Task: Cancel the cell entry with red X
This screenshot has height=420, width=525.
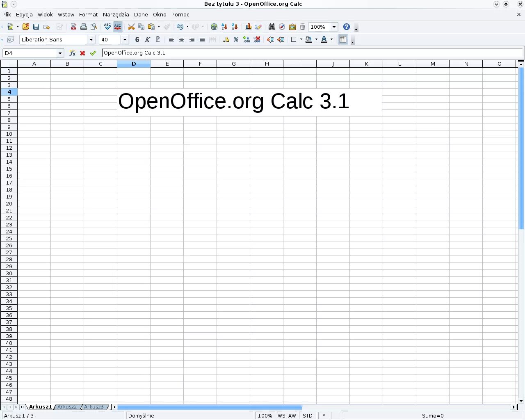Action: click(x=82, y=53)
